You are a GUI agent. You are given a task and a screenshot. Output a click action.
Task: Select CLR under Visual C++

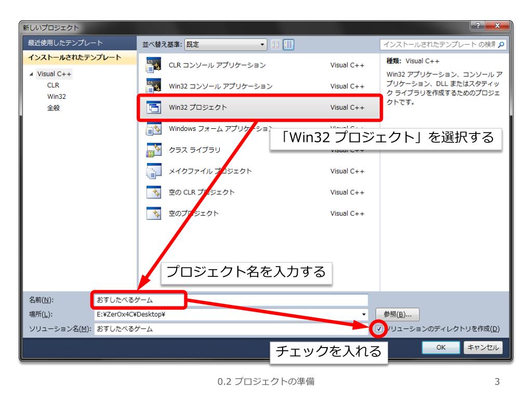point(54,85)
